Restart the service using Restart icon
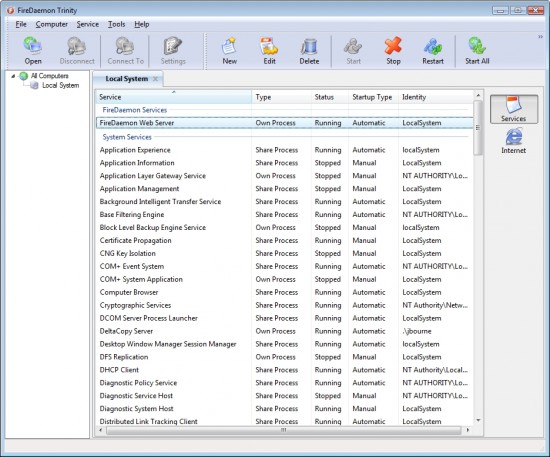Image resolution: width=550 pixels, height=457 pixels. tap(433, 51)
